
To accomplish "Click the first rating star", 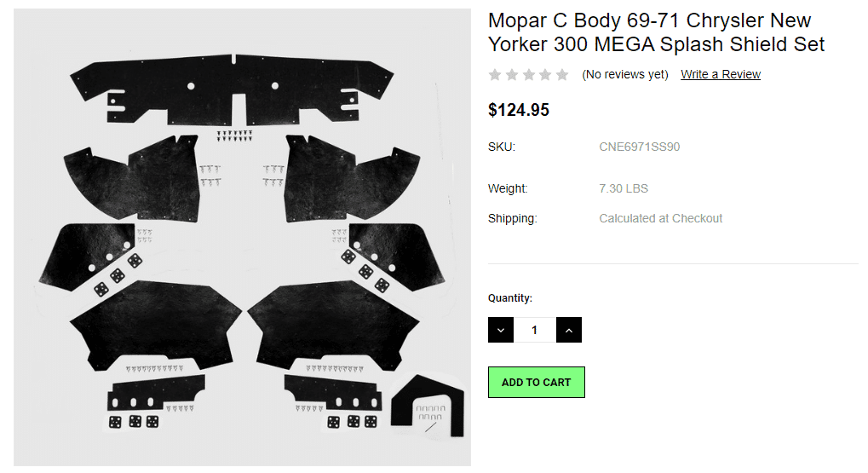I will pyautogui.click(x=495, y=75).
